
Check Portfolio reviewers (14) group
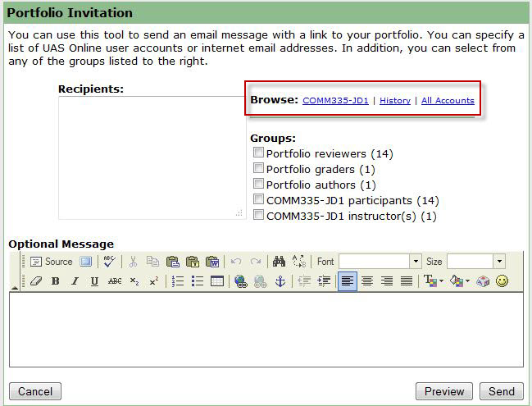pos(258,152)
